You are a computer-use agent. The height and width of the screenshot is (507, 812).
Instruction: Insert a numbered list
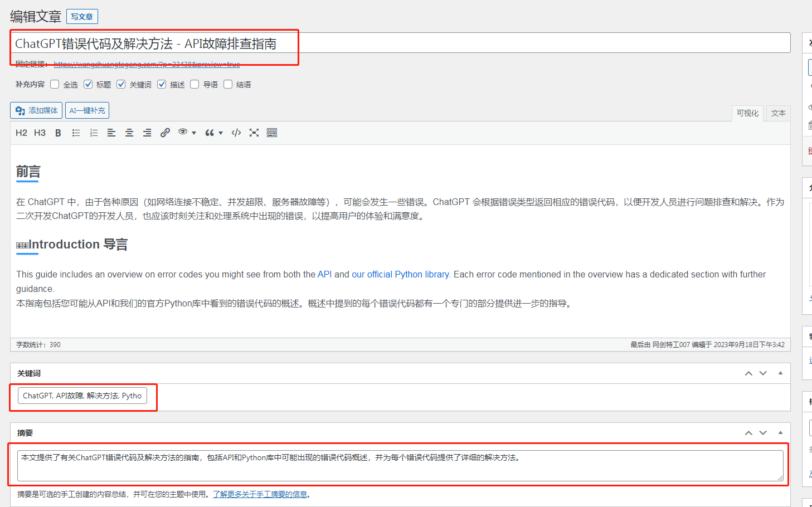pos(94,133)
